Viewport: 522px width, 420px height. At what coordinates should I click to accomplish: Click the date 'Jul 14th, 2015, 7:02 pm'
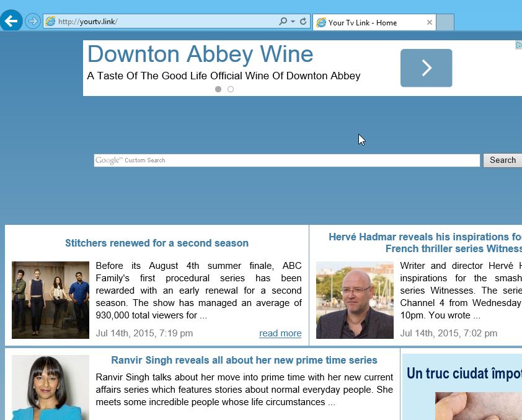pos(448,333)
